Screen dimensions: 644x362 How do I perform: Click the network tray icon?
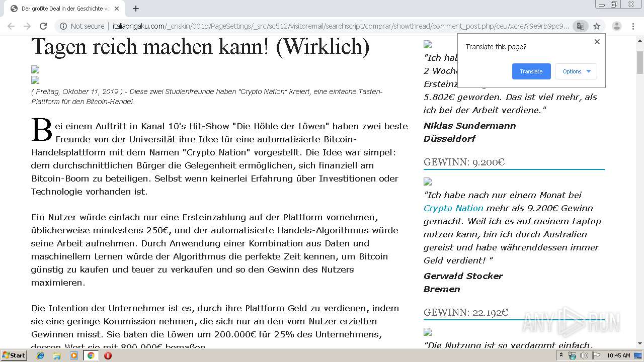coord(572,355)
